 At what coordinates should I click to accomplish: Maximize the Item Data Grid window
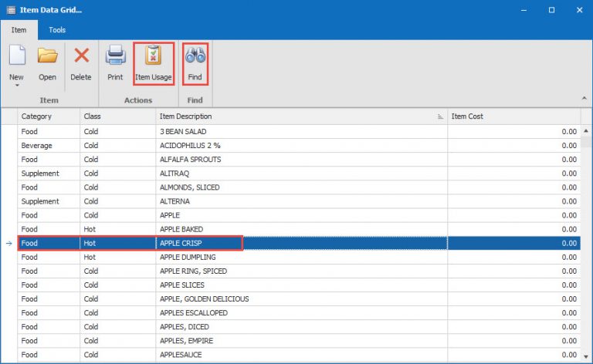click(x=551, y=10)
